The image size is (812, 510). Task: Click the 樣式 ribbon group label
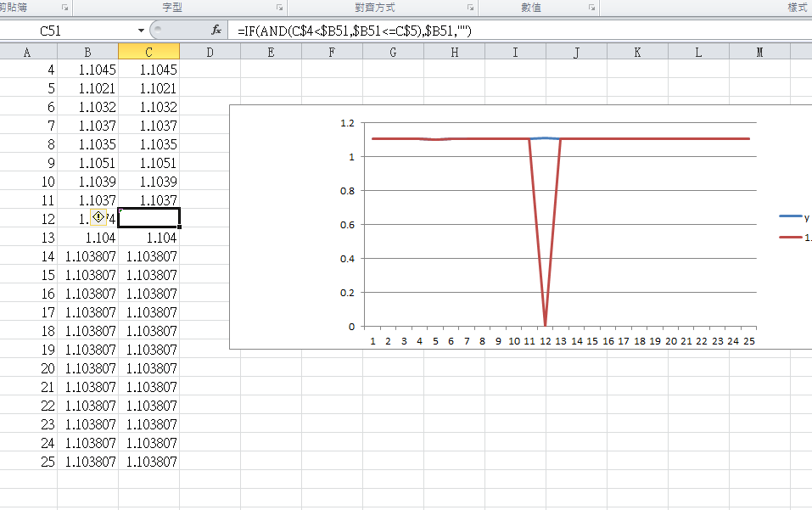pyautogui.click(x=798, y=8)
